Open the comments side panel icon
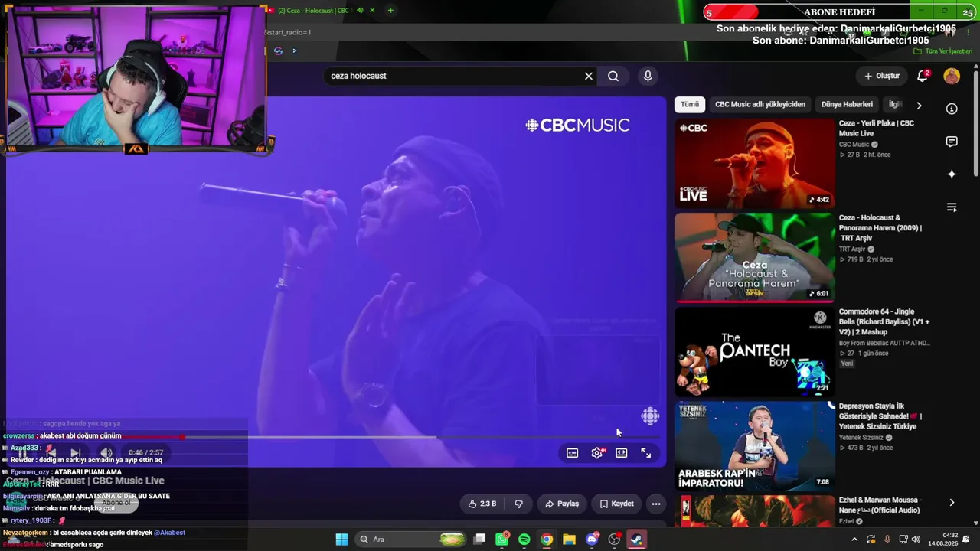 pos(952,142)
